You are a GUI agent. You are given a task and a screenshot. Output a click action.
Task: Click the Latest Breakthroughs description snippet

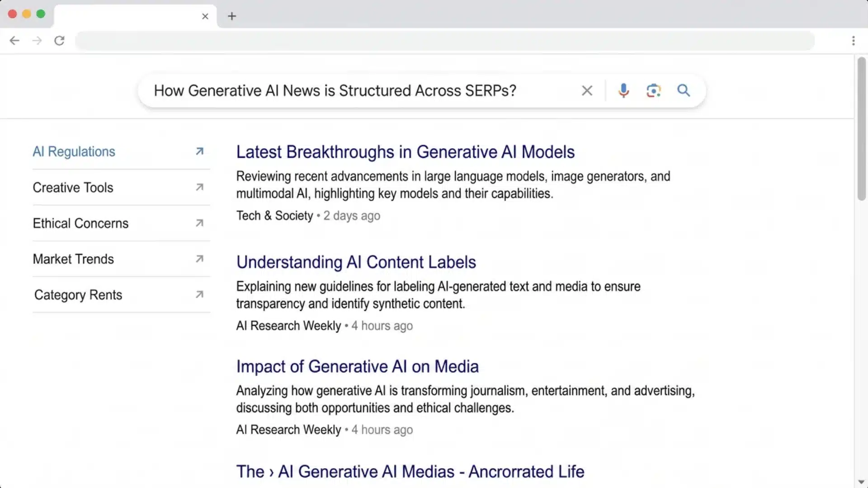tap(453, 185)
